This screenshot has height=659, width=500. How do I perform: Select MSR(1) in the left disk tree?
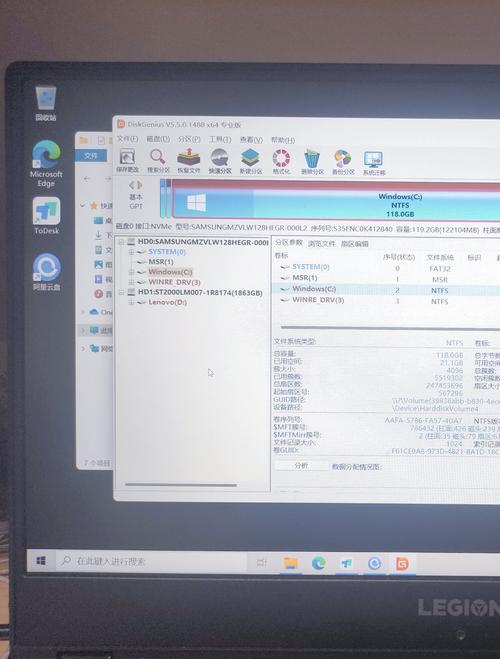click(161, 262)
